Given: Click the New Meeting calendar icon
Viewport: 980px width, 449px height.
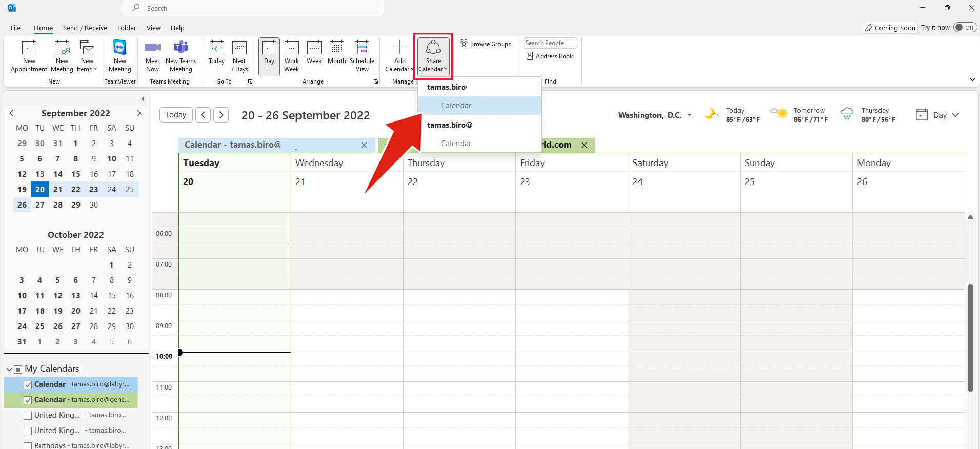Looking at the screenshot, I should [x=62, y=48].
